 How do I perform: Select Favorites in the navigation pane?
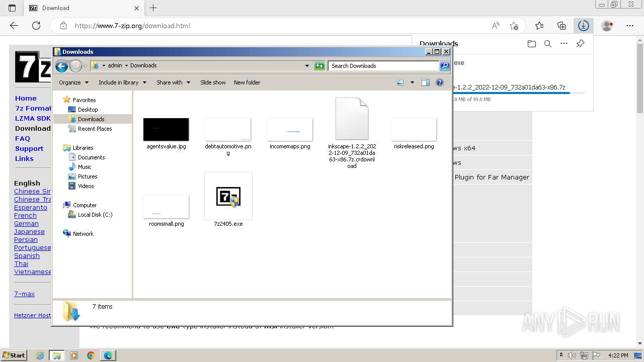(x=84, y=100)
